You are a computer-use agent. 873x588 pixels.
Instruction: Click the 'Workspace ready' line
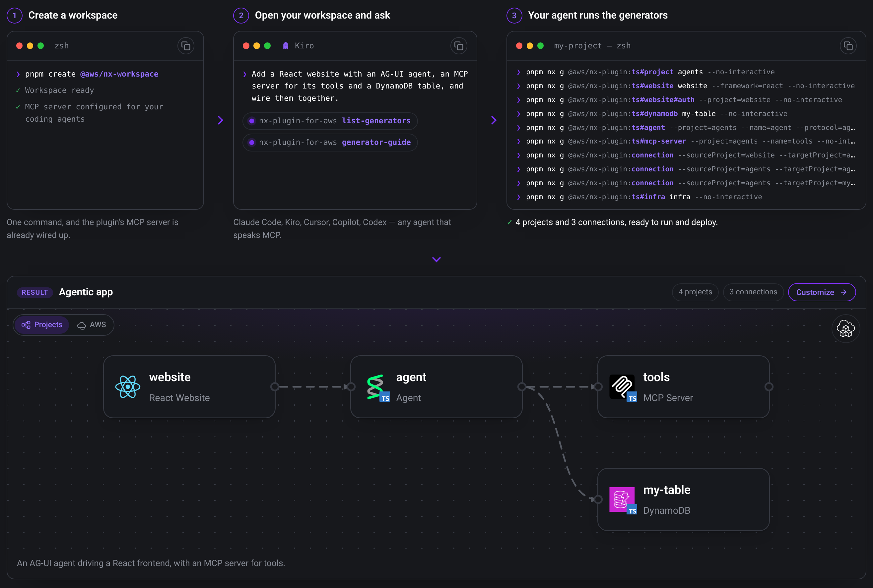[59, 90]
